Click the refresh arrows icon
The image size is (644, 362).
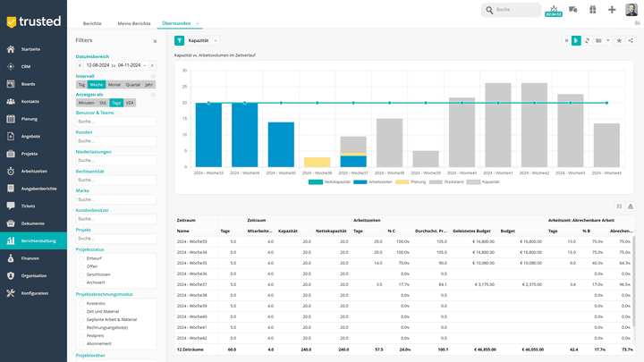587,40
